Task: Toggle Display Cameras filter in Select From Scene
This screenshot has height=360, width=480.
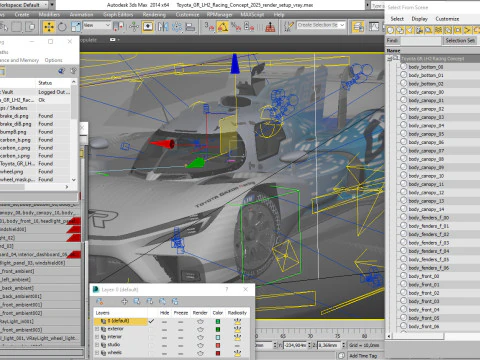Action: click(x=419, y=31)
